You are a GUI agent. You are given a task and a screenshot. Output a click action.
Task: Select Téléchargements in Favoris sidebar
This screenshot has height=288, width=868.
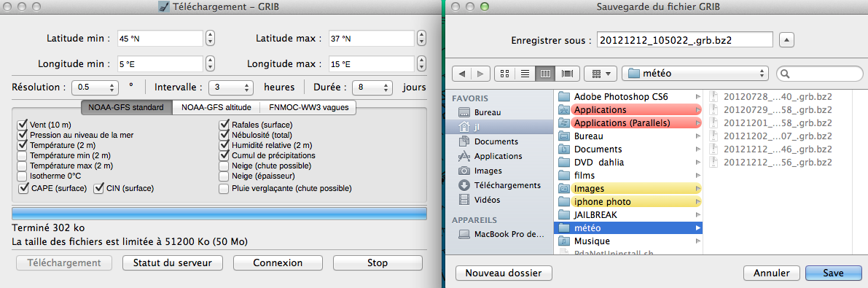[499, 185]
